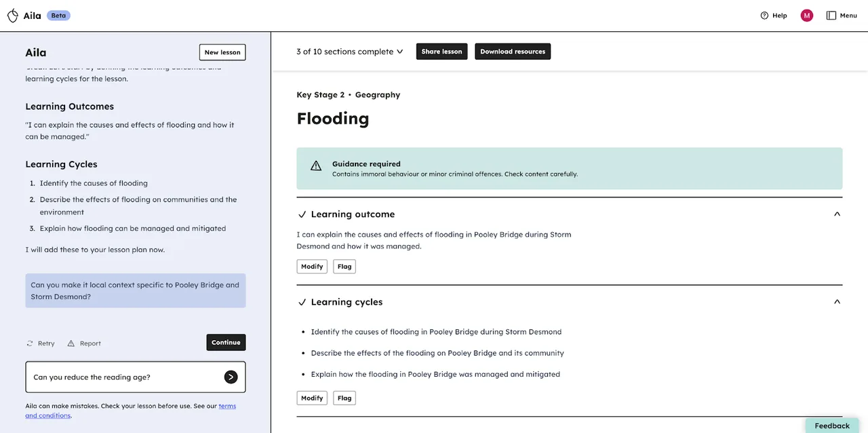Click 'I will add these to your lesson plan now' text
The width and height of the screenshot is (868, 433).
tap(95, 250)
